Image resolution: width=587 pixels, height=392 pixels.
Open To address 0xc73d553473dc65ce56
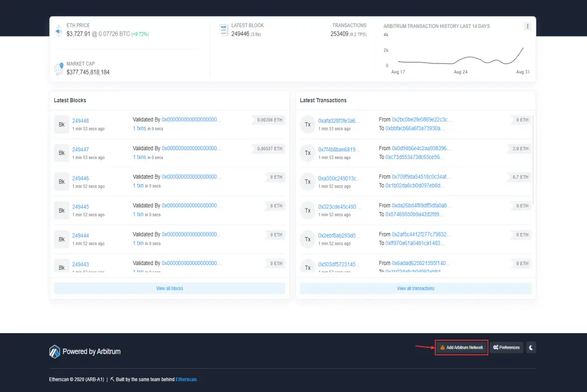click(x=415, y=157)
